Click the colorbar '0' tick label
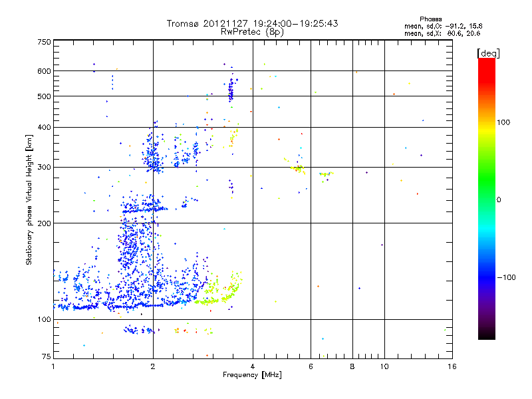The image size is (532, 399). click(x=499, y=200)
